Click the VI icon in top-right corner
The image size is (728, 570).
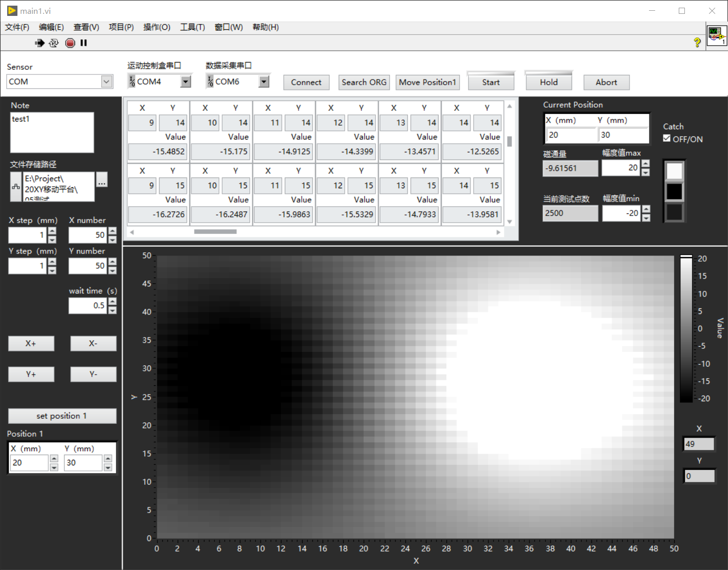click(716, 35)
